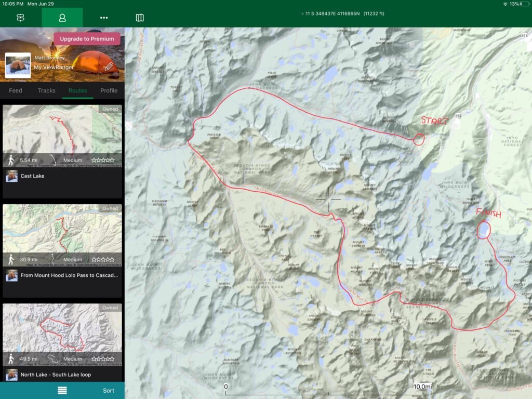Image resolution: width=532 pixels, height=399 pixels.
Task: Select 'From Mount Hood Lolo Pass to Cascad...' title
Action: point(69,275)
